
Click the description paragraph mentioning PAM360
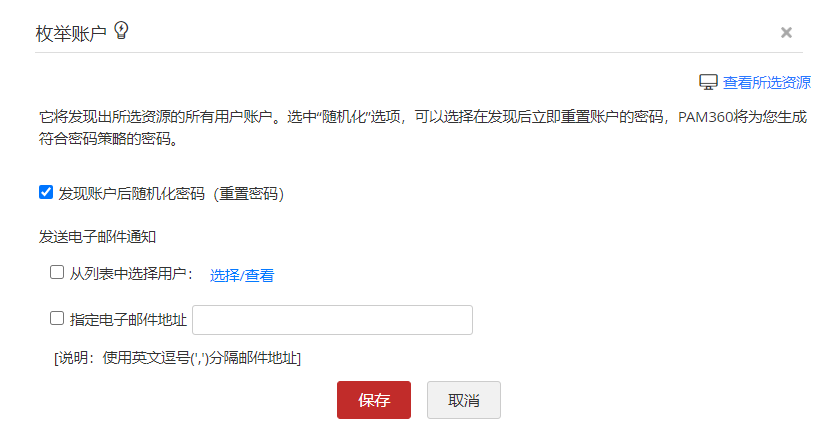tap(422, 117)
